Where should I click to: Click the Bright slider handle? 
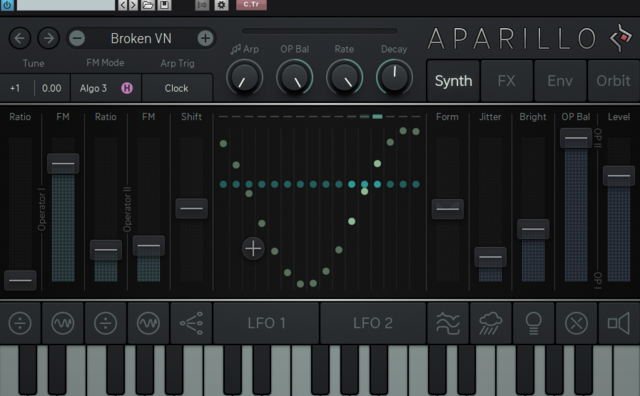click(533, 229)
